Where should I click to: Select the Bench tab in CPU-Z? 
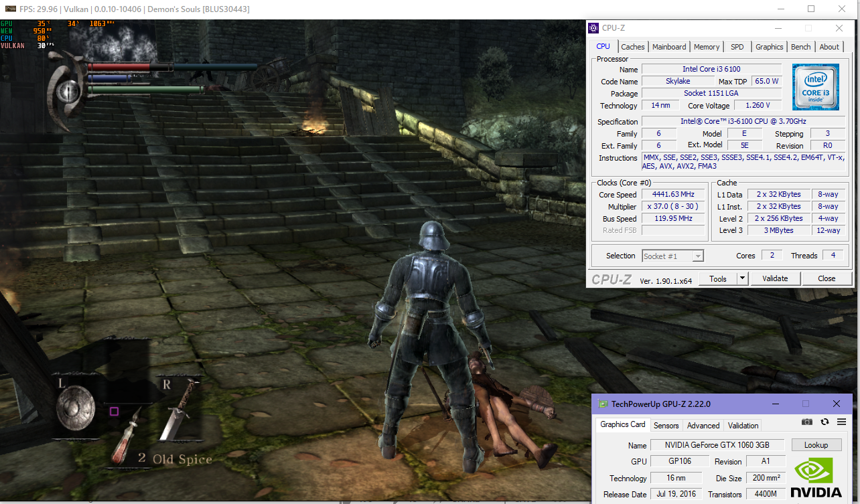(800, 47)
